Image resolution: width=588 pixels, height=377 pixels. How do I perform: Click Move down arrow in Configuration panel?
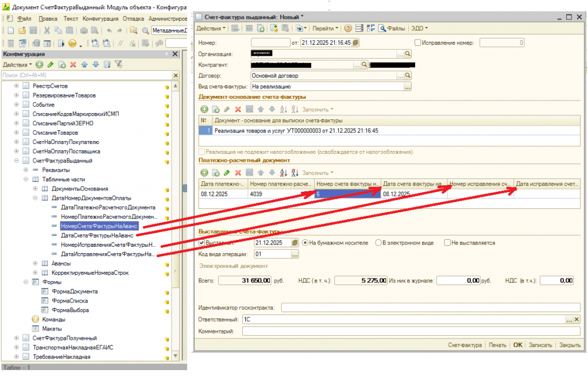click(x=96, y=64)
